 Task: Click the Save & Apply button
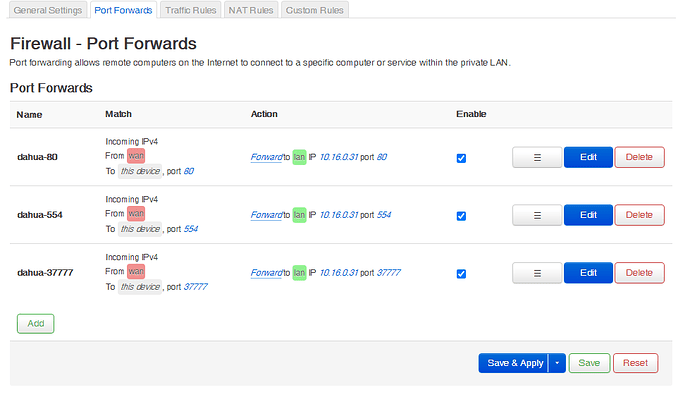pos(514,363)
